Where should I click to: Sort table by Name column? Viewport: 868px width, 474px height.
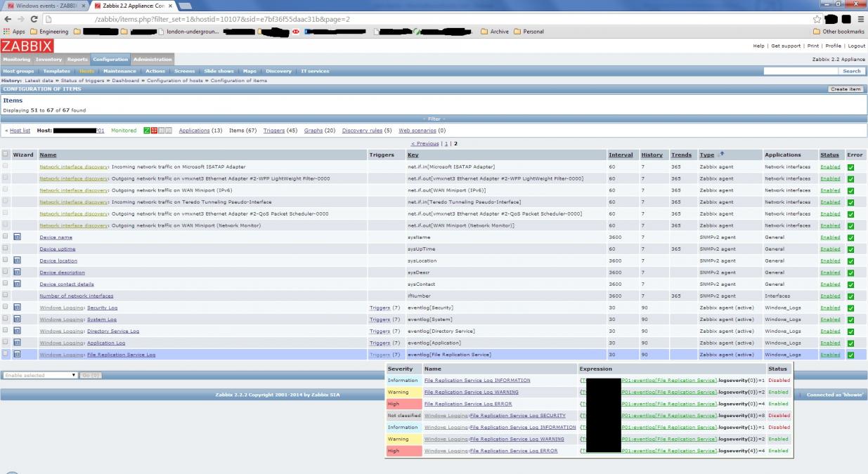click(x=48, y=154)
